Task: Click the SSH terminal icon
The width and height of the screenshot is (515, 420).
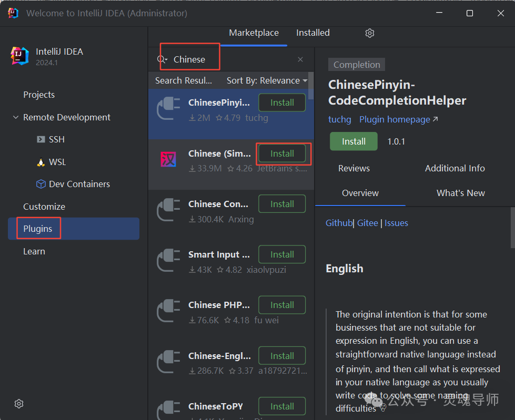Action: click(x=41, y=139)
